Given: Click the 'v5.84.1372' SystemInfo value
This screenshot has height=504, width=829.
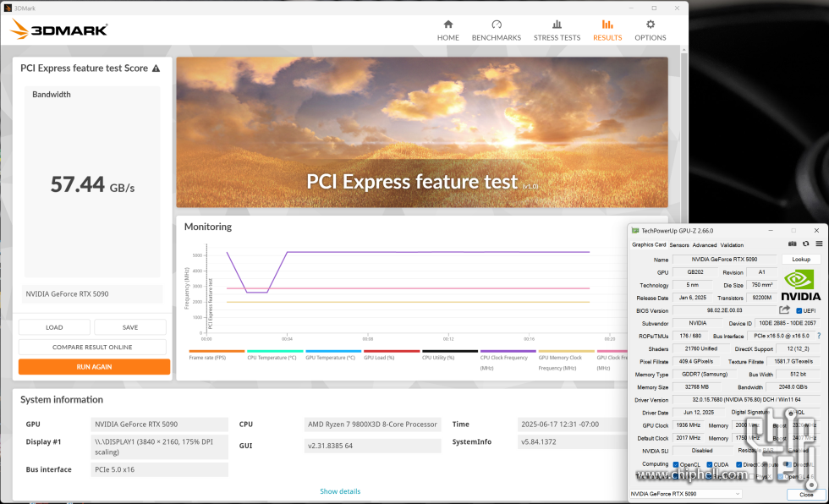Looking at the screenshot, I should coord(538,441).
